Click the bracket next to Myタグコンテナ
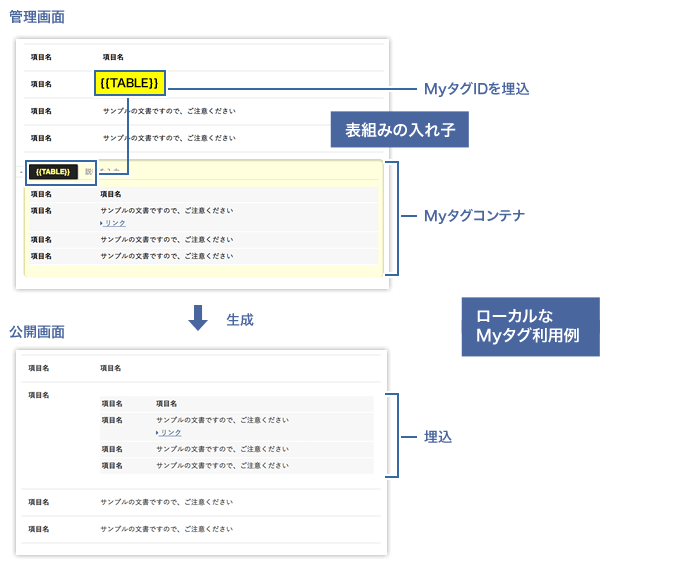680x570 pixels. (x=396, y=217)
